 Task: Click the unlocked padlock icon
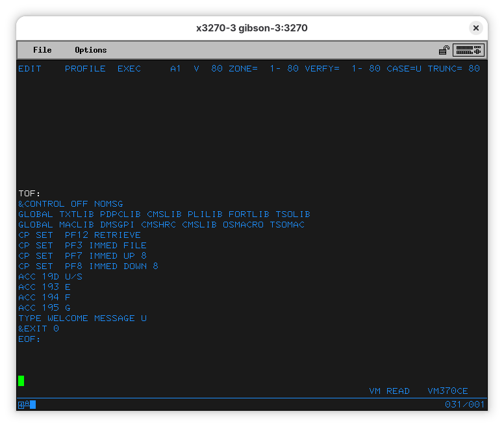coord(444,50)
